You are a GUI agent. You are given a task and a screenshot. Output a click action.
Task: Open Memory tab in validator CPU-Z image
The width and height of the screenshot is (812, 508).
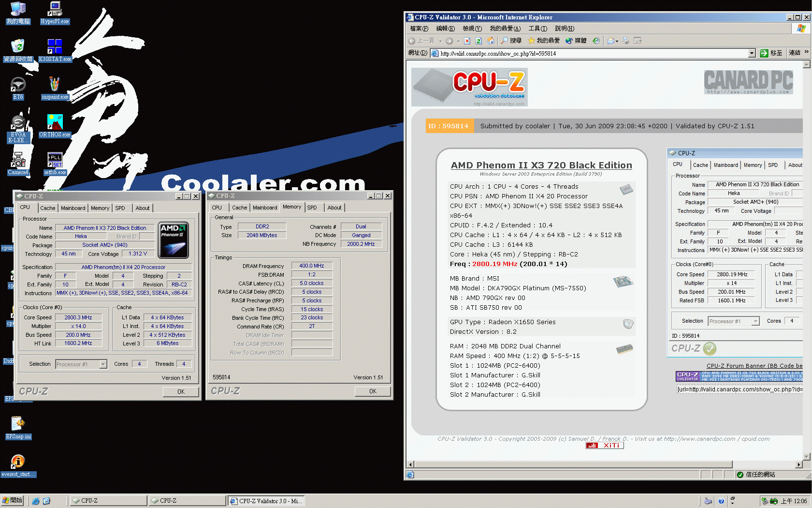753,165
